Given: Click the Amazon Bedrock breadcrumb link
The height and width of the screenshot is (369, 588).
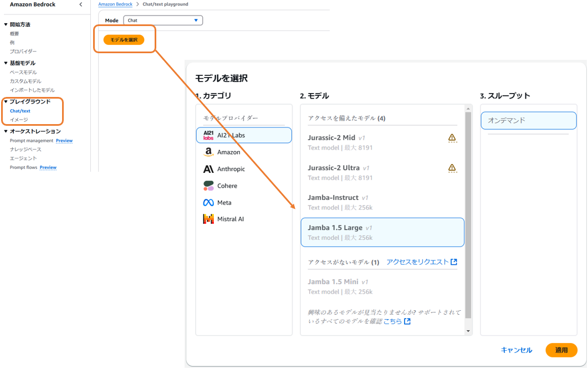Looking at the screenshot, I should click(x=115, y=4).
